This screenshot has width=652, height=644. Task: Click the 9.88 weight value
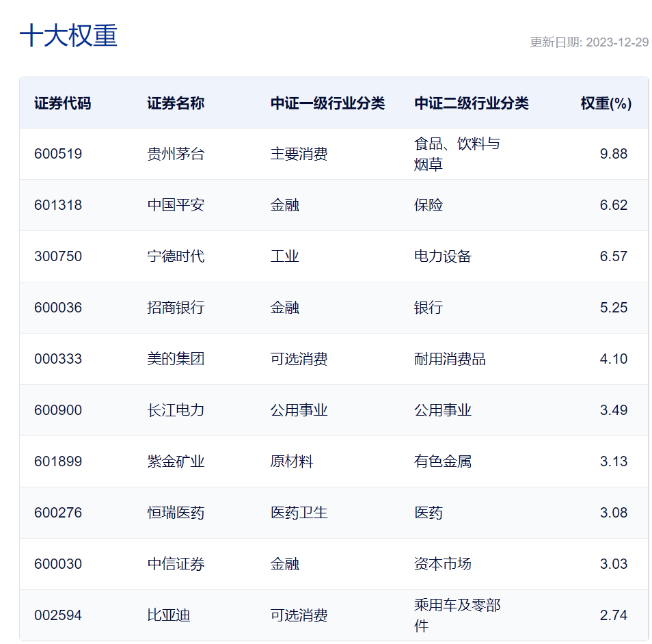613,154
